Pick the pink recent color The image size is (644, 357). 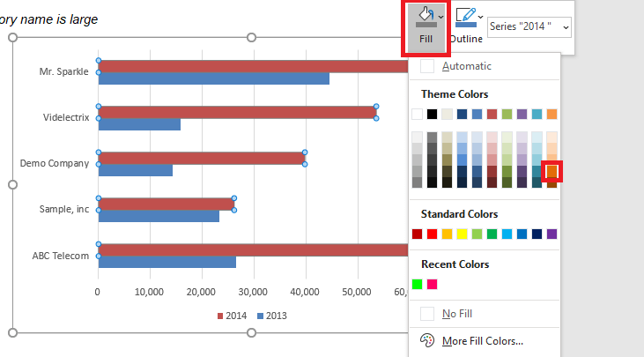(x=432, y=285)
